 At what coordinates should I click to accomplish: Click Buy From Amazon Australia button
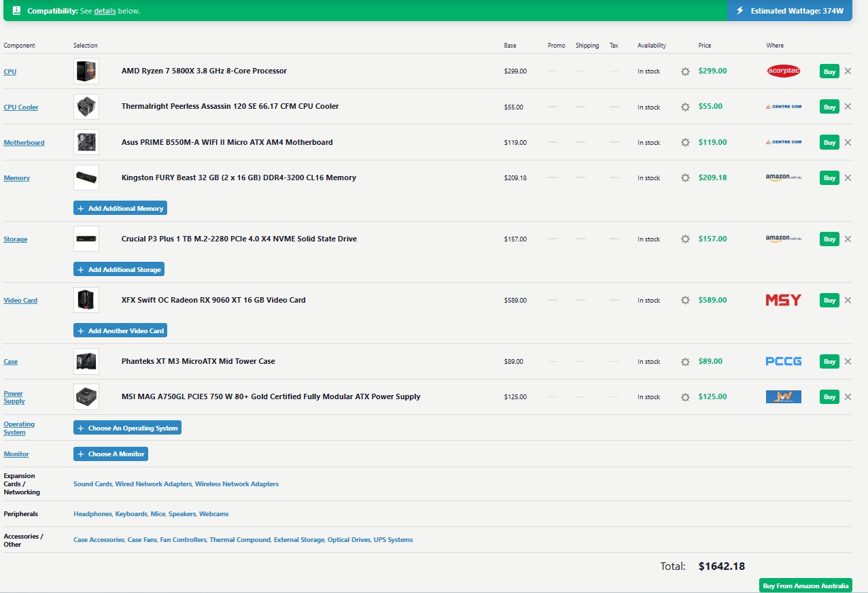pos(805,586)
